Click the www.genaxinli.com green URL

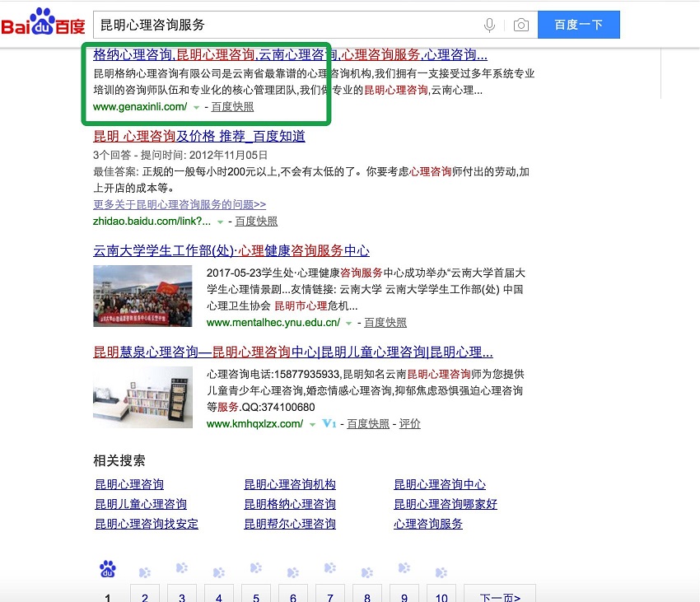[x=140, y=107]
